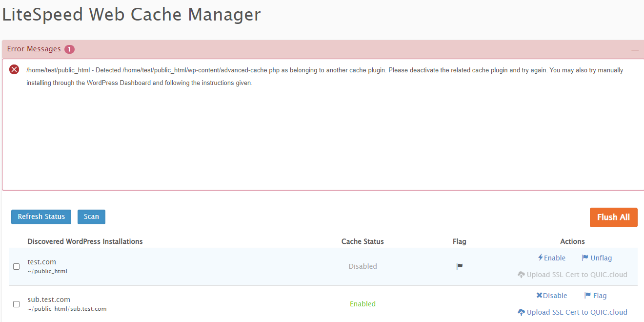Click the test.com domain name

[x=41, y=262]
